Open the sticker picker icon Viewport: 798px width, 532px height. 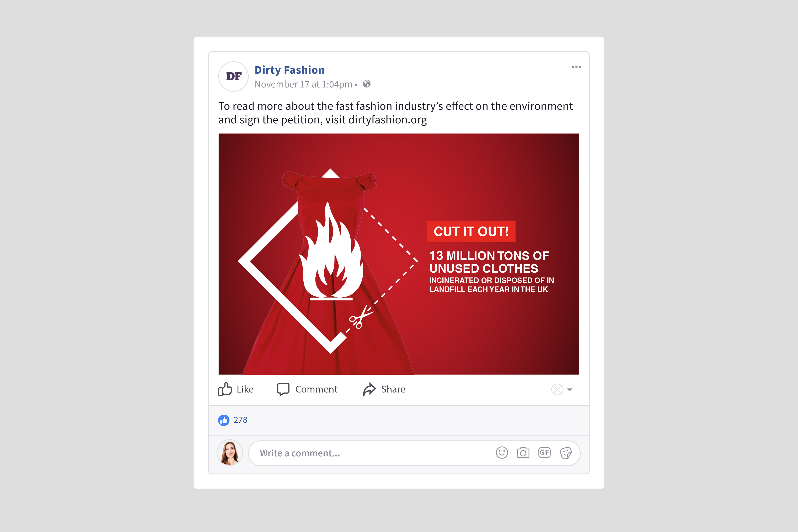[x=566, y=453]
